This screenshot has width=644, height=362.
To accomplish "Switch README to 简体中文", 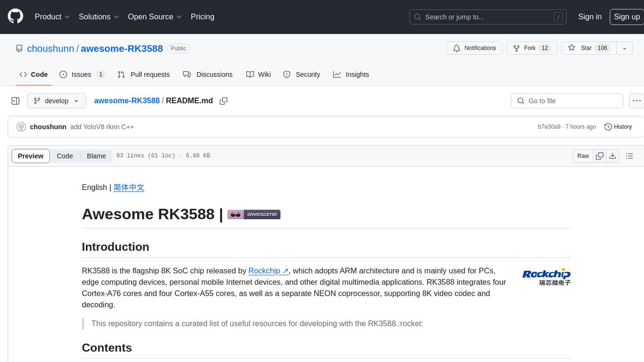I will pos(129,187).
